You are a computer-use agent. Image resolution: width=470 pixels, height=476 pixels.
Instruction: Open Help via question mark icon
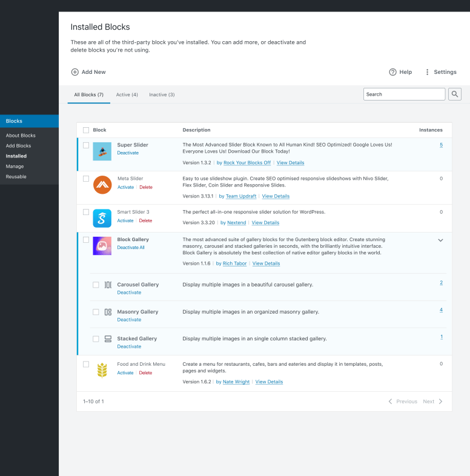[x=392, y=72]
